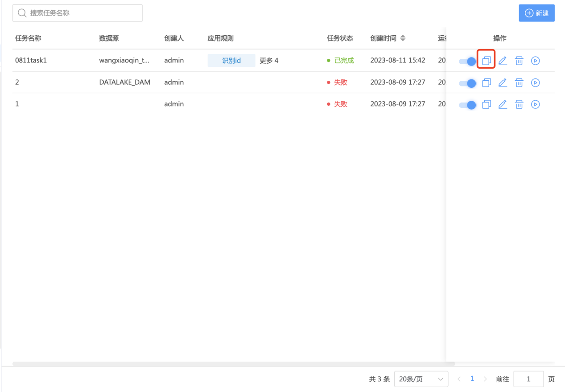The height and width of the screenshot is (392, 565).
Task: Run the task named 1
Action: click(x=536, y=104)
